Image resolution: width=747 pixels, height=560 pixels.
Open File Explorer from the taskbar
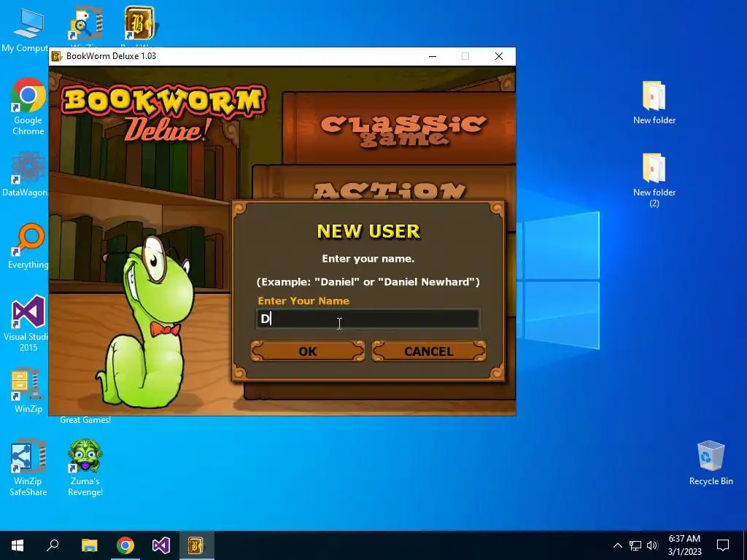89,545
